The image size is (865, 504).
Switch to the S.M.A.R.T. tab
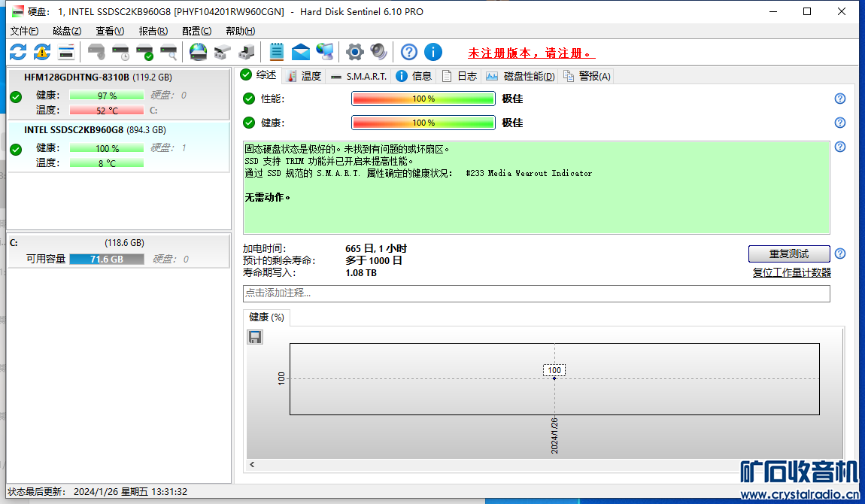360,76
